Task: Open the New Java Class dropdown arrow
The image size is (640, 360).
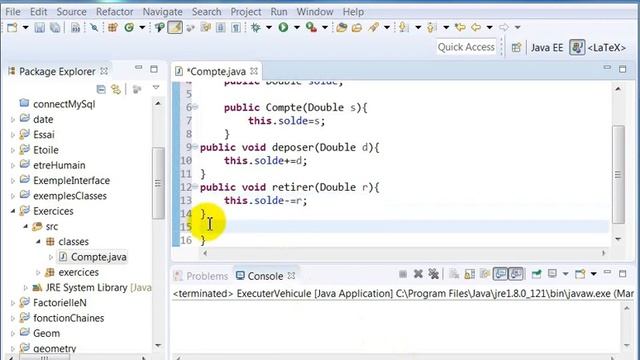Action: coord(142,27)
